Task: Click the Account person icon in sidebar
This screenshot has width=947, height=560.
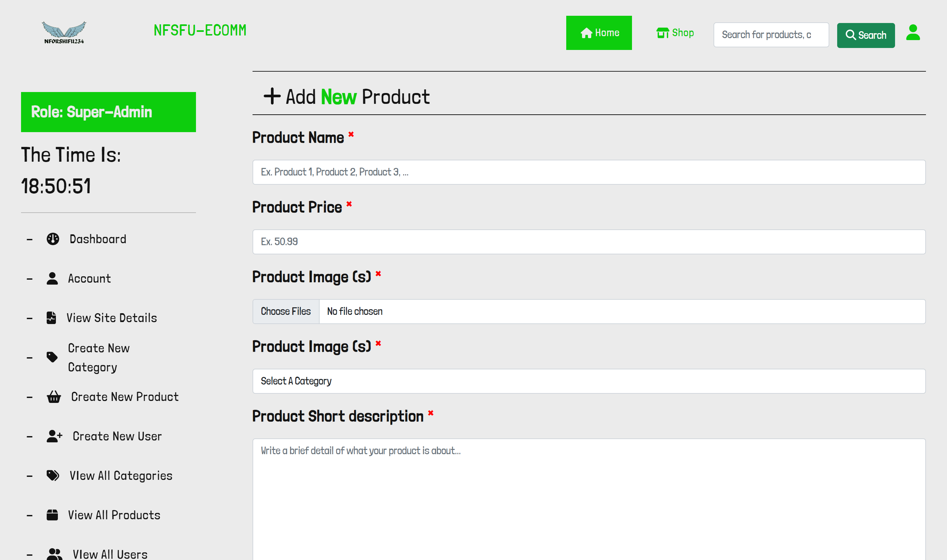Action: coord(52,278)
